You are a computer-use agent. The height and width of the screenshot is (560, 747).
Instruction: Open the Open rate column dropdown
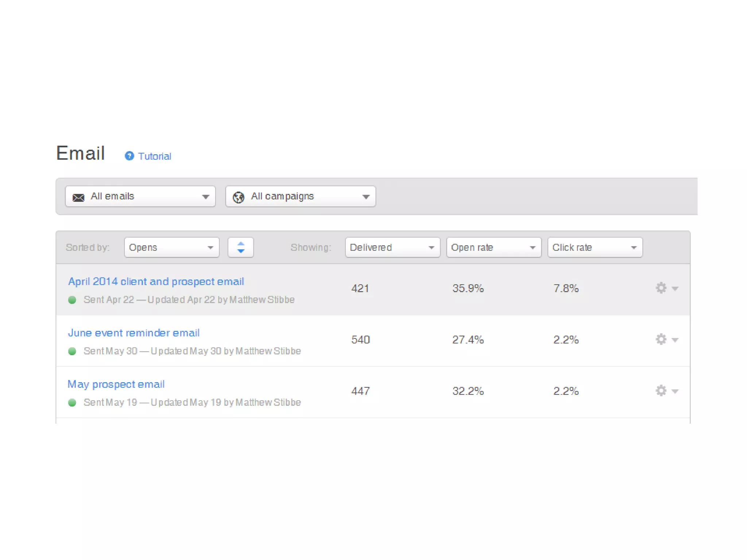tap(494, 248)
